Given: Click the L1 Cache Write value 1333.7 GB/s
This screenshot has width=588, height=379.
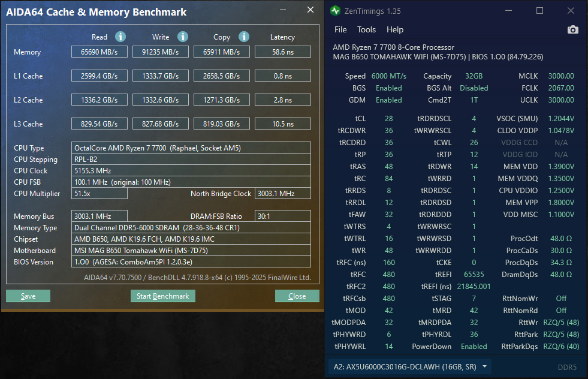Looking at the screenshot, I should tap(161, 76).
